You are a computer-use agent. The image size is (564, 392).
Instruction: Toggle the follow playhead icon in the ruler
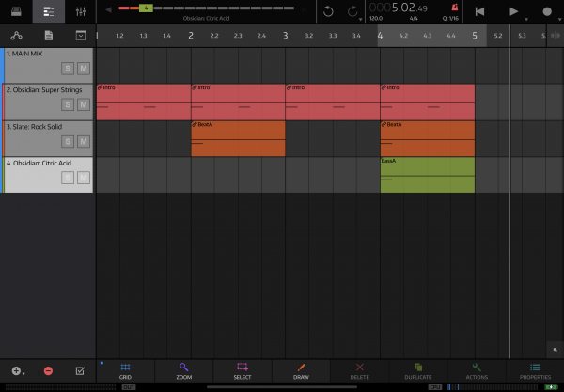556,35
